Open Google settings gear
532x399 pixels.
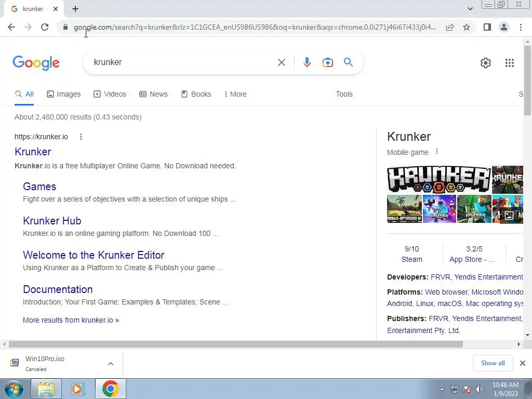tap(486, 63)
